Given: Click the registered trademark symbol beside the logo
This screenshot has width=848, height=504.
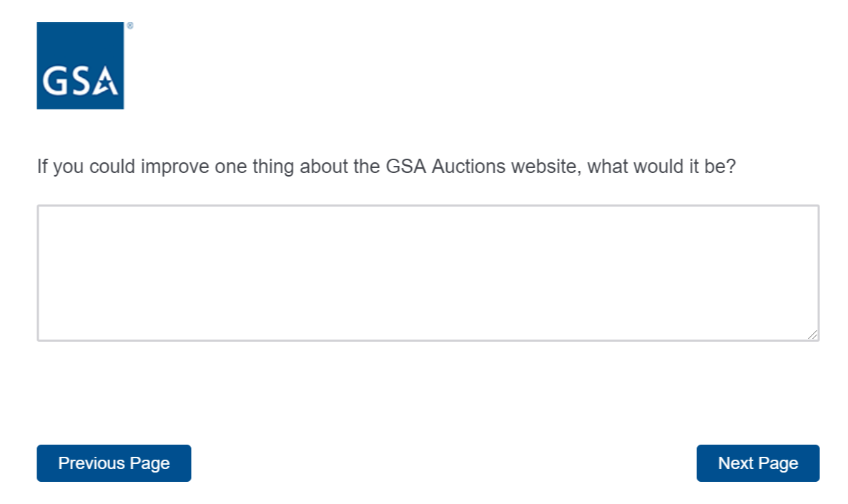Looking at the screenshot, I should tap(129, 26).
